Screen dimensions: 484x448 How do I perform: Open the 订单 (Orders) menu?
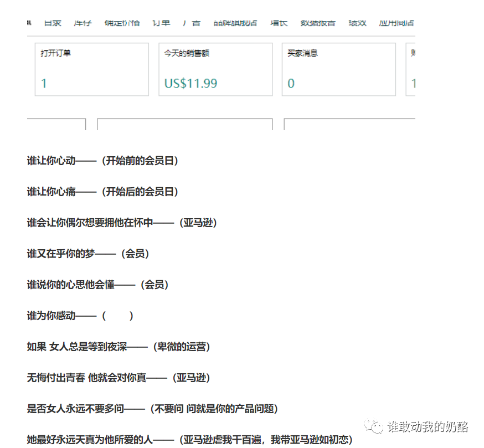(x=161, y=23)
